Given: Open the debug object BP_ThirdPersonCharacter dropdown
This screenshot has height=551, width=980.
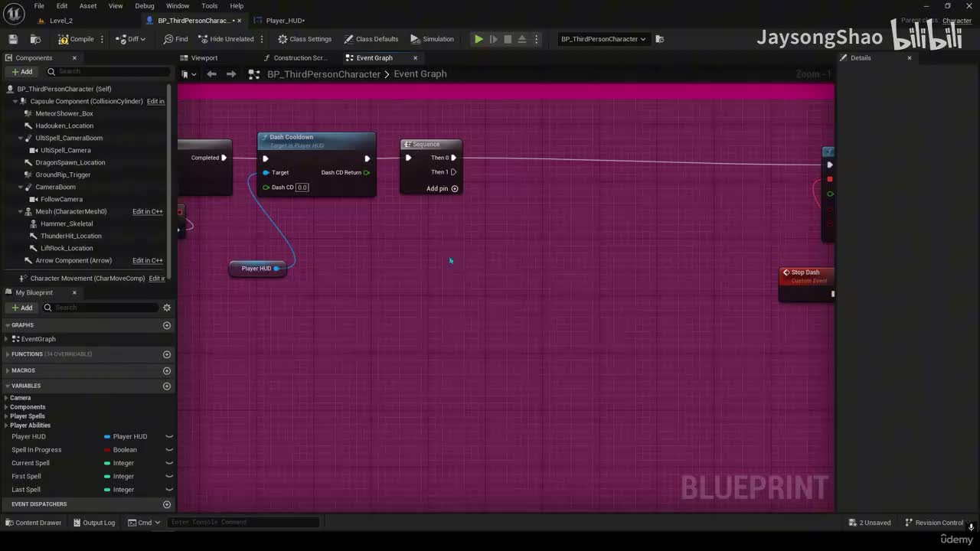Looking at the screenshot, I should (603, 39).
